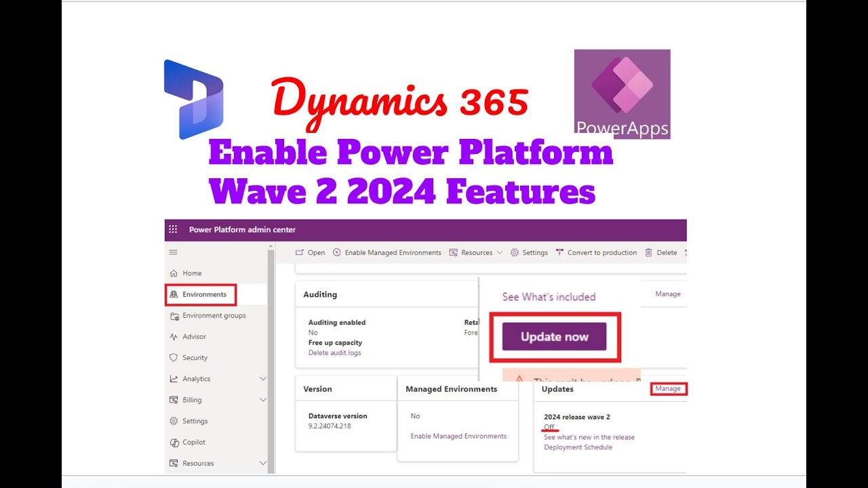Click the PowerApps logo image
The height and width of the screenshot is (488, 868).
pyautogui.click(x=622, y=94)
